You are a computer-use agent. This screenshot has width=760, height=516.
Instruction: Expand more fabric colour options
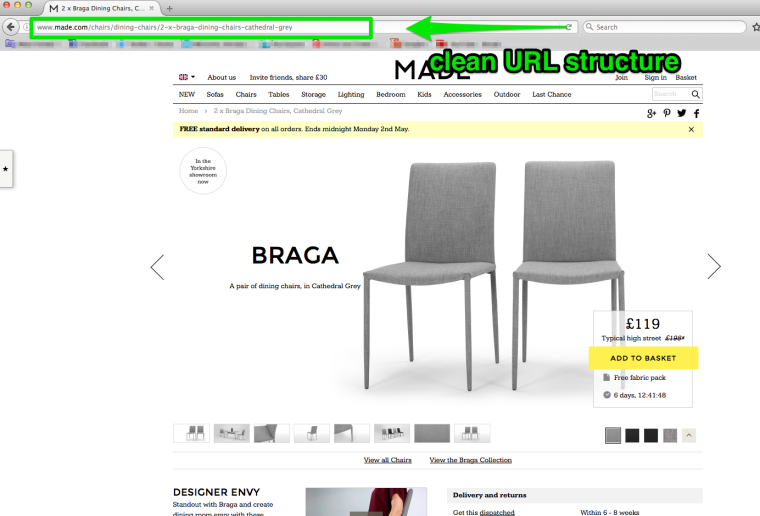[689, 435]
